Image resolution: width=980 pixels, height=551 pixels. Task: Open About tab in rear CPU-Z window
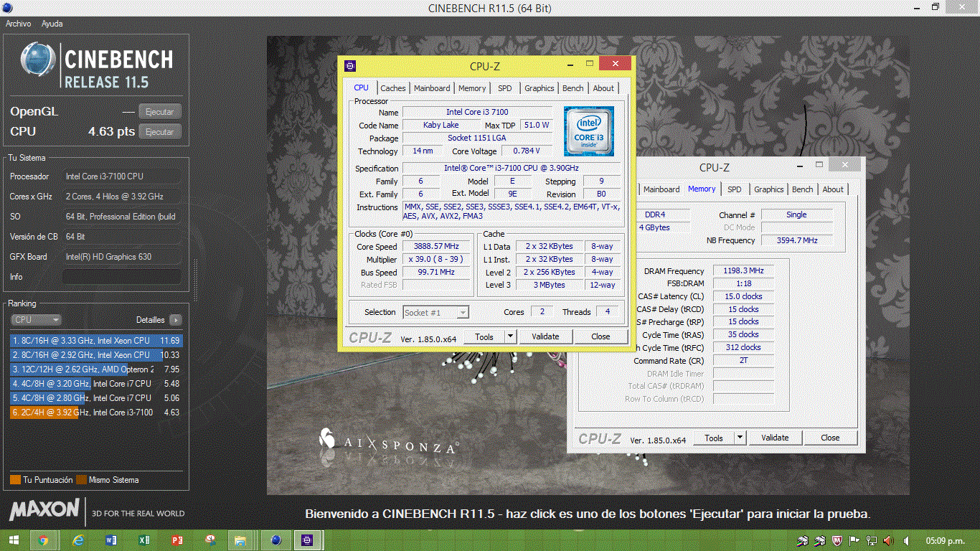(x=833, y=189)
